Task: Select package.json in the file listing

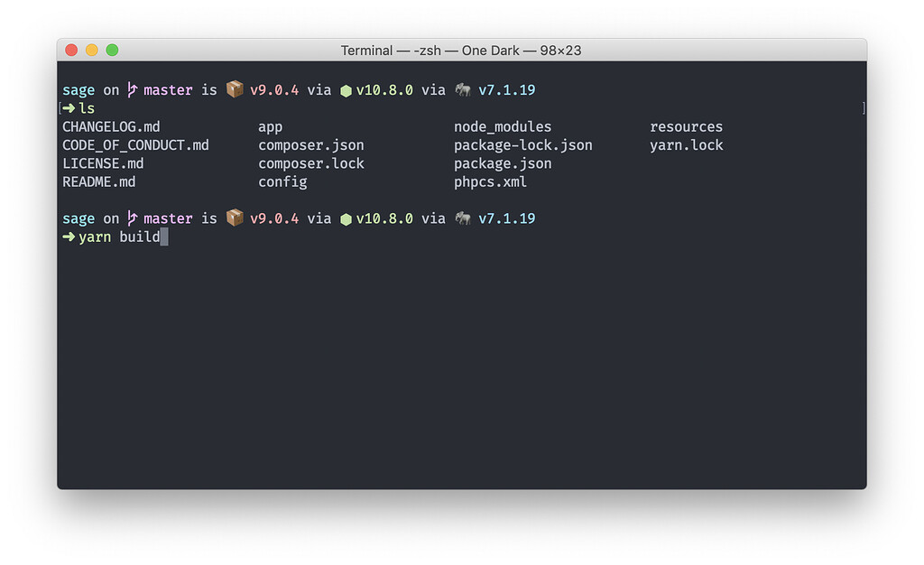Action: 503,163
